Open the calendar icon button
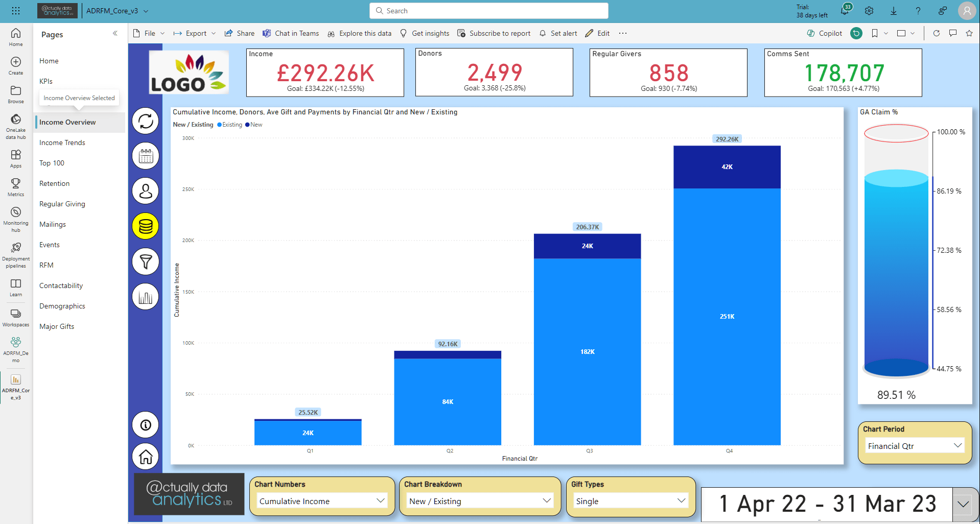This screenshot has width=980, height=524. tap(146, 156)
